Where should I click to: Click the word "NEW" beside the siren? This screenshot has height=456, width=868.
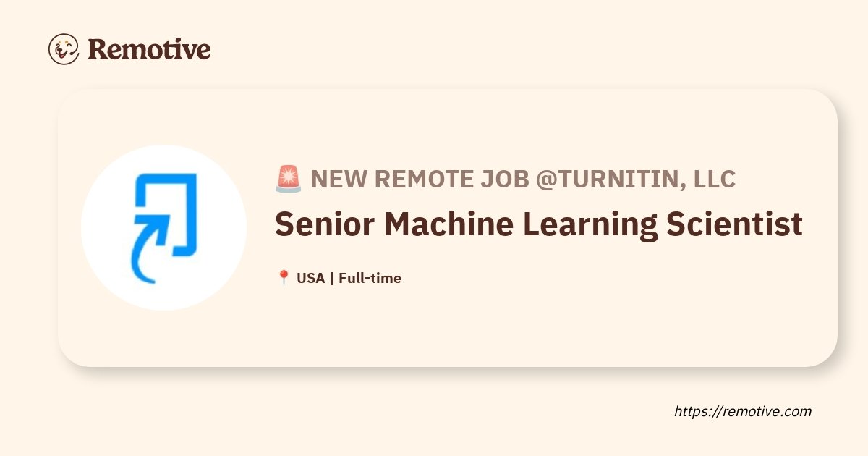tap(335, 179)
